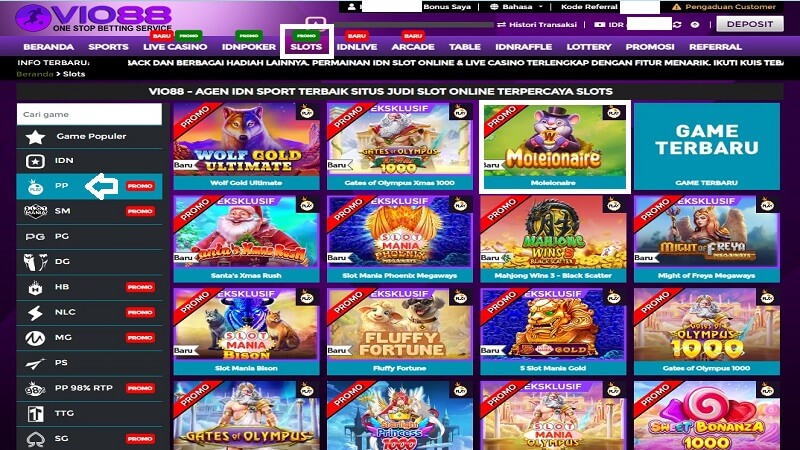The width and height of the screenshot is (800, 450).
Task: Click the PS paper plane provider icon
Action: click(35, 363)
